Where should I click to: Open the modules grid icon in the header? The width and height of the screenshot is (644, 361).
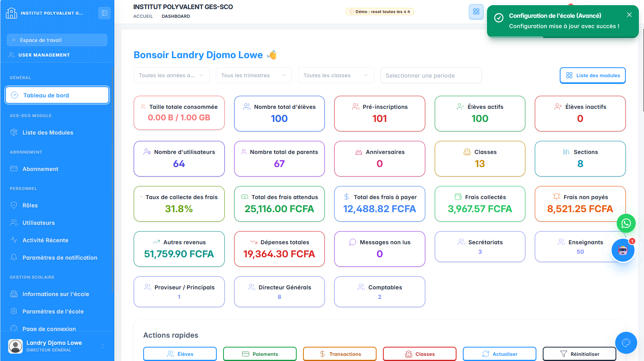[476, 12]
